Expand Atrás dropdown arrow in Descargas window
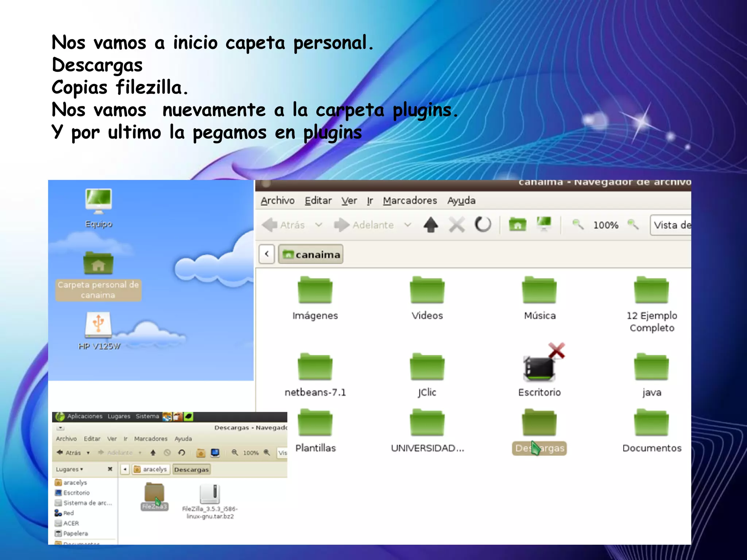Image resolution: width=747 pixels, height=560 pixels. 88,453
